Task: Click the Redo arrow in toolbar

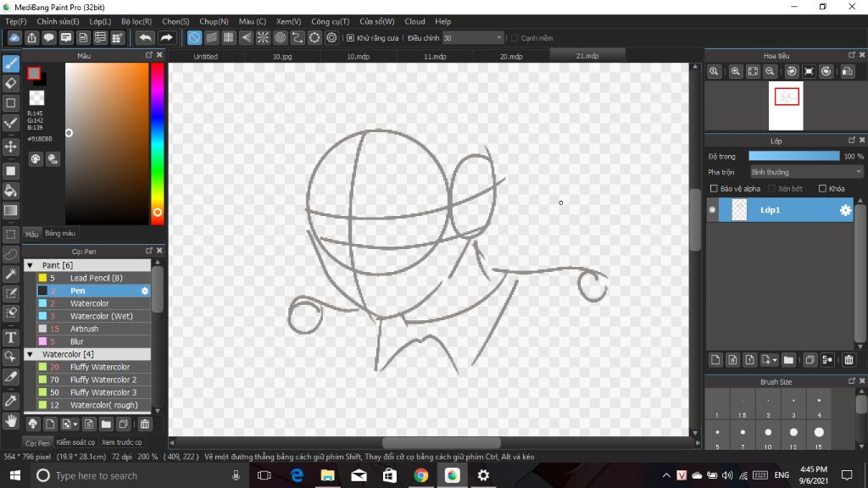Action: [x=166, y=37]
